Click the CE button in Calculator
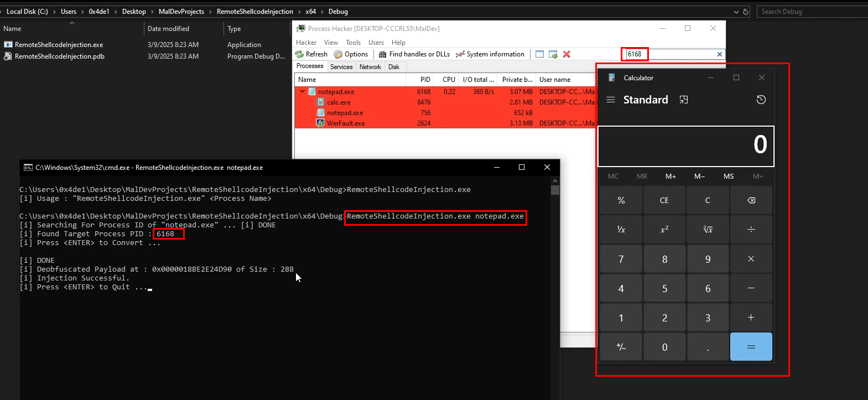The image size is (868, 400). [664, 200]
